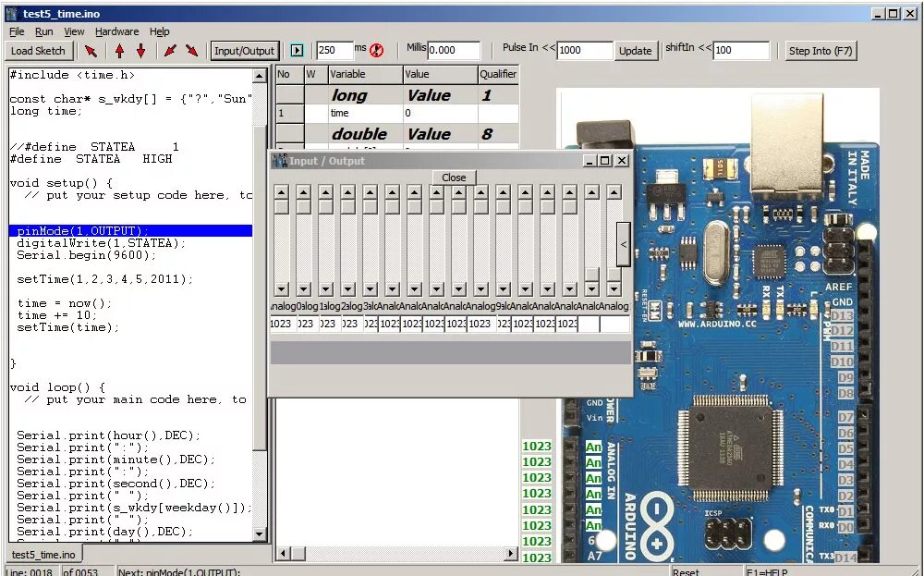
Task: Click the 'long' type group row
Action: click(x=397, y=95)
